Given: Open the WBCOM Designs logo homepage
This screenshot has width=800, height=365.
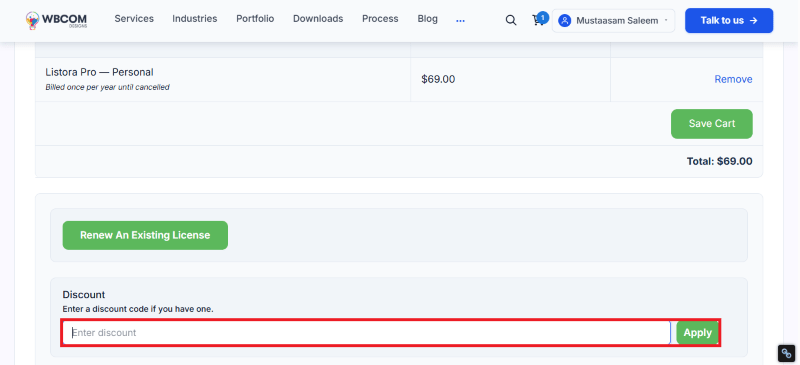Looking at the screenshot, I should click(56, 20).
